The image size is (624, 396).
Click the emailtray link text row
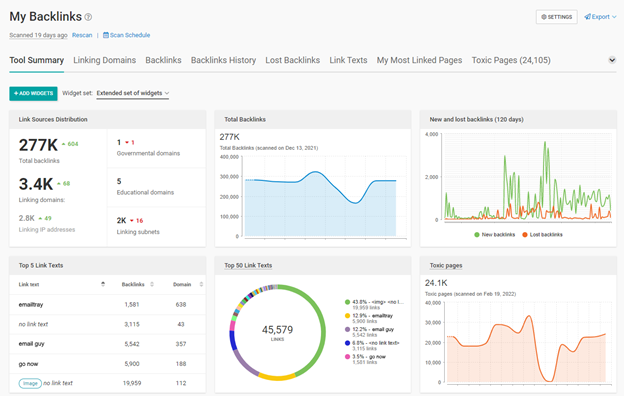click(107, 304)
